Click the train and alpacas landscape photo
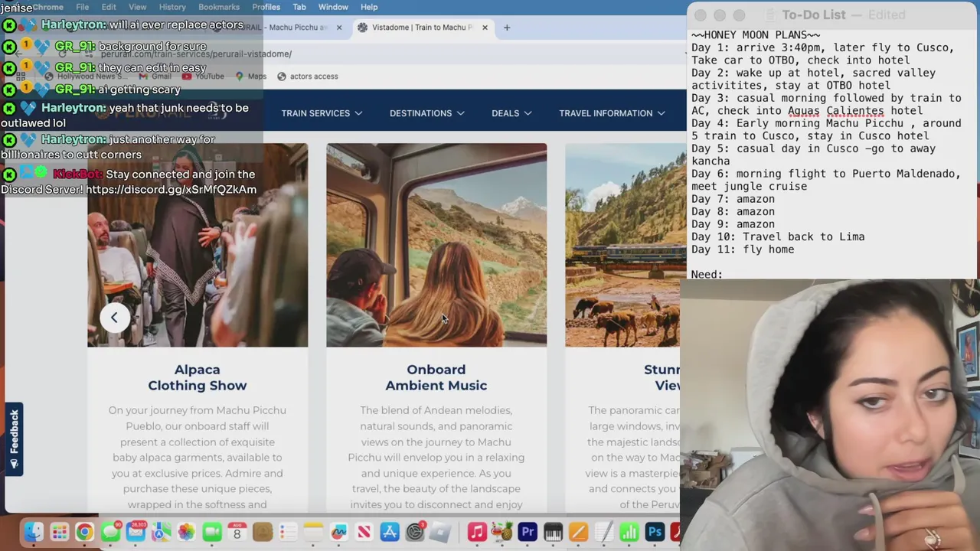This screenshot has height=551, width=980. [625, 245]
